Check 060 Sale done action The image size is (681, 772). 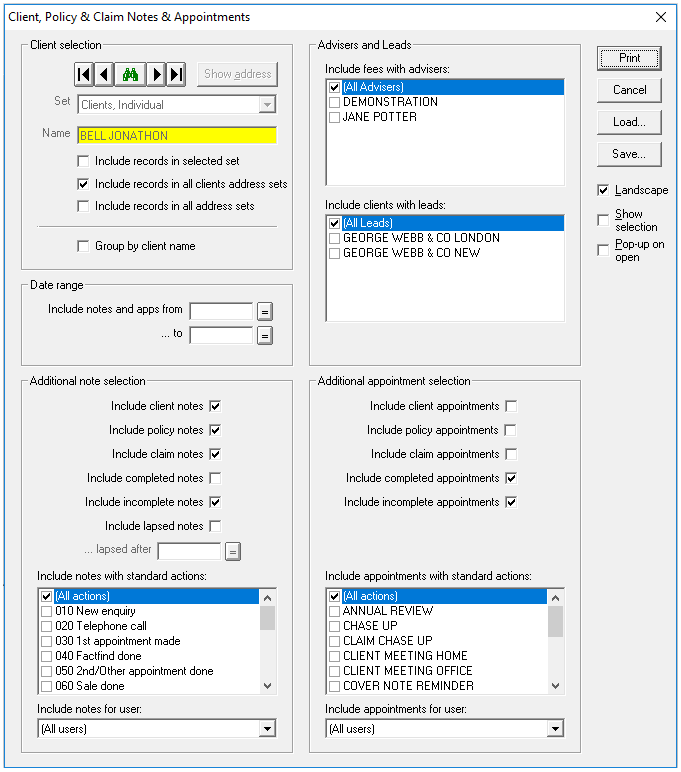[46, 686]
